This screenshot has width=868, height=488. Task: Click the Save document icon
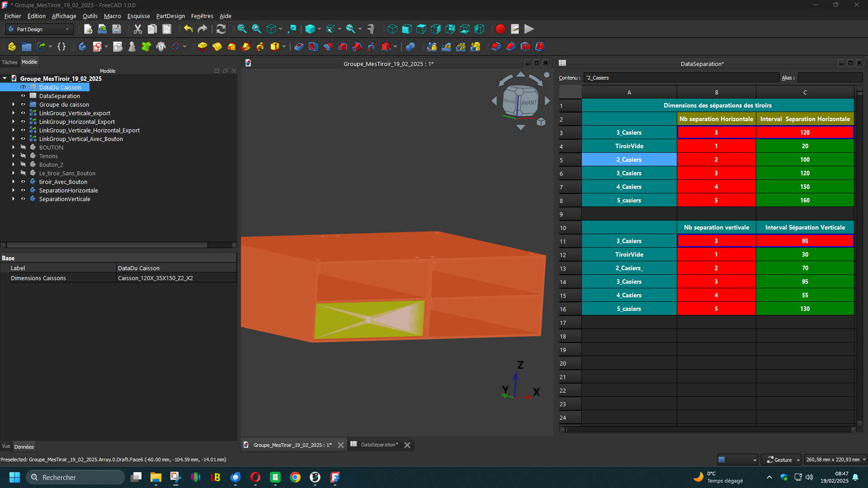pyautogui.click(x=117, y=29)
